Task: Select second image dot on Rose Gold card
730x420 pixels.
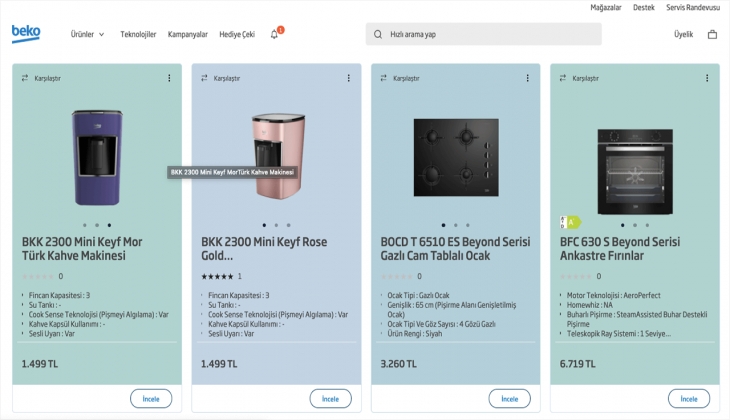Action: (x=276, y=225)
